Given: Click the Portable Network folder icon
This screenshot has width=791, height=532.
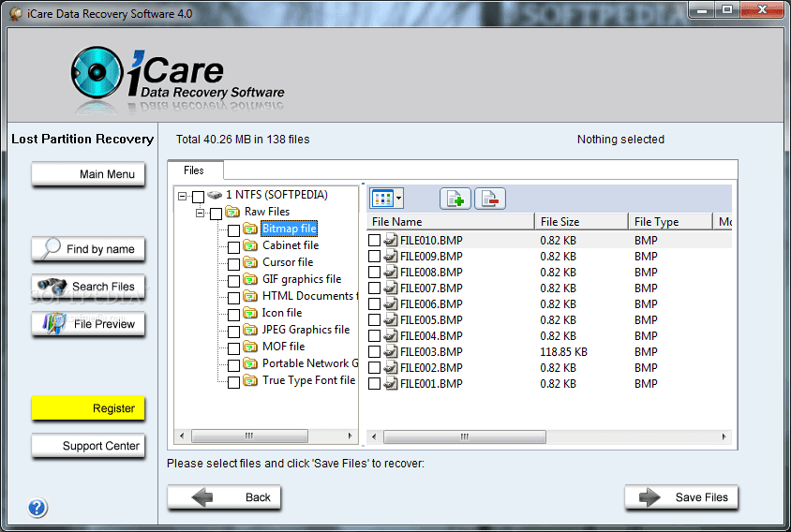Looking at the screenshot, I should [x=250, y=363].
